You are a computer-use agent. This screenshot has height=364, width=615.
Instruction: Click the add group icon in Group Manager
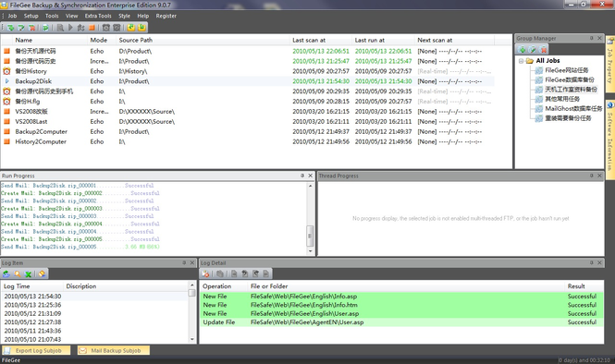(x=522, y=49)
